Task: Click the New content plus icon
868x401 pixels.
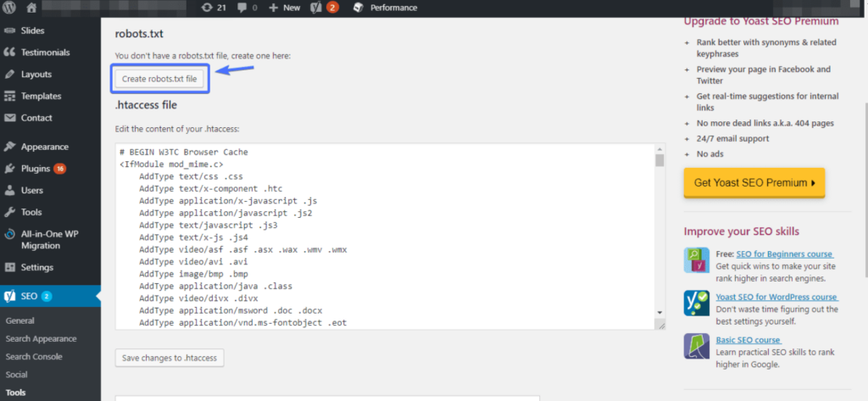Action: [x=273, y=8]
